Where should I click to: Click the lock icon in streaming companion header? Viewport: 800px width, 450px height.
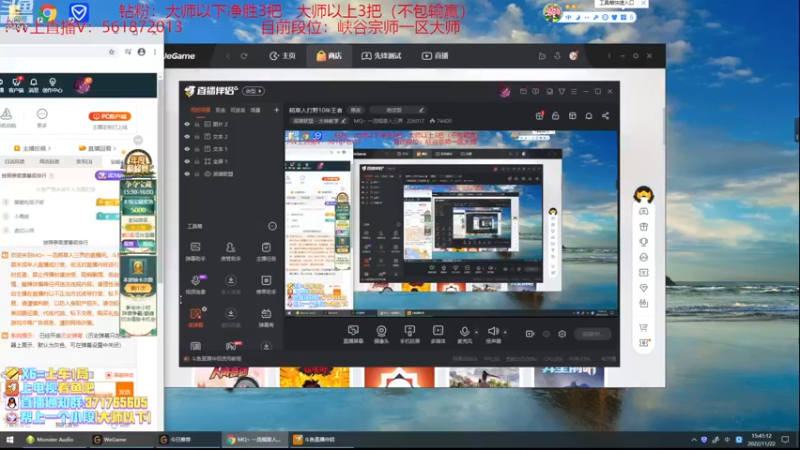click(x=556, y=116)
